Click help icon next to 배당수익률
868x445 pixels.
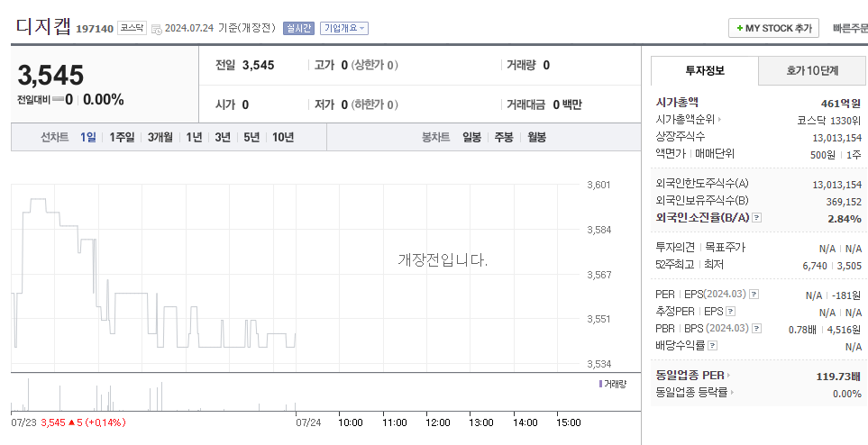point(713,346)
